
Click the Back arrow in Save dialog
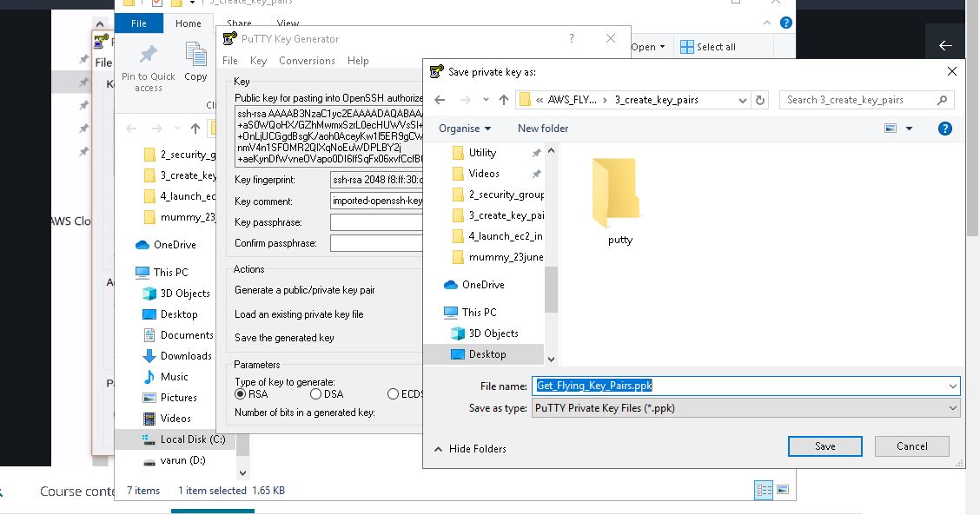[440, 100]
